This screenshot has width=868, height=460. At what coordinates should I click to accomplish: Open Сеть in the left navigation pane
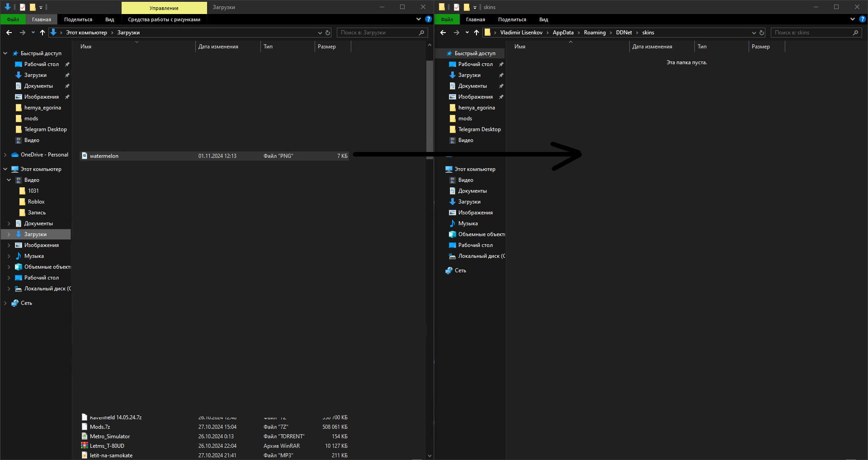(26, 303)
